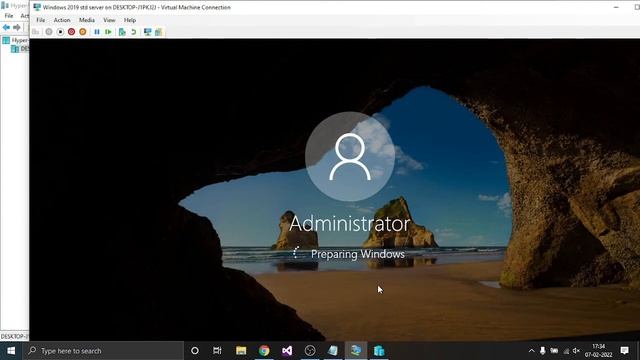This screenshot has height=360, width=640.
Task: Open the Action menu
Action: 62,20
